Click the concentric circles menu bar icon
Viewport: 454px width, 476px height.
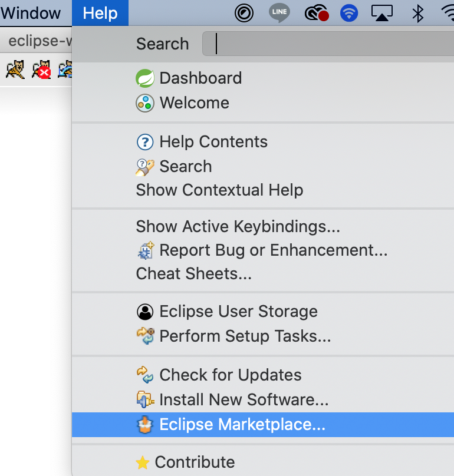[x=244, y=13]
